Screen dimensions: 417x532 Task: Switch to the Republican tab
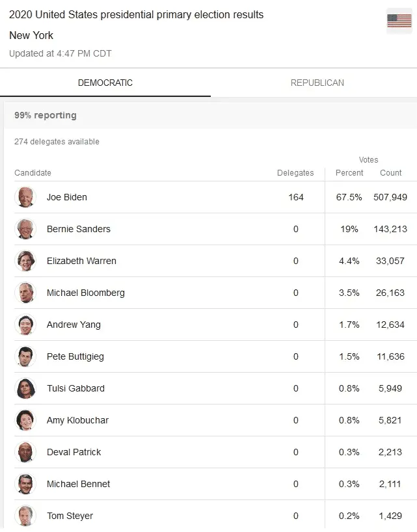click(317, 83)
